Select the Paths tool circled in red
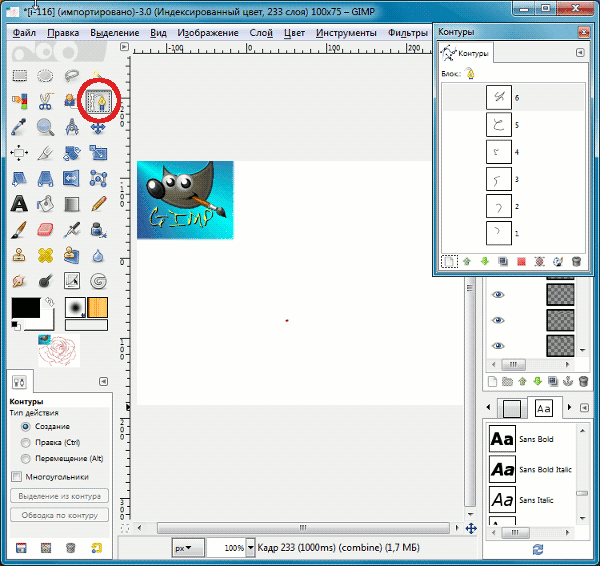This screenshot has height=566, width=600. click(x=99, y=101)
